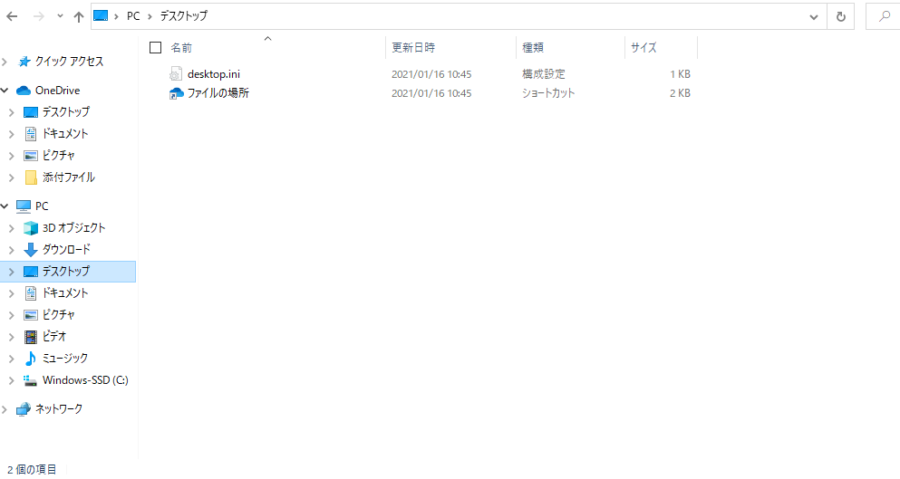Select PC in the navigation pane
The height and width of the screenshot is (479, 900).
point(41,206)
